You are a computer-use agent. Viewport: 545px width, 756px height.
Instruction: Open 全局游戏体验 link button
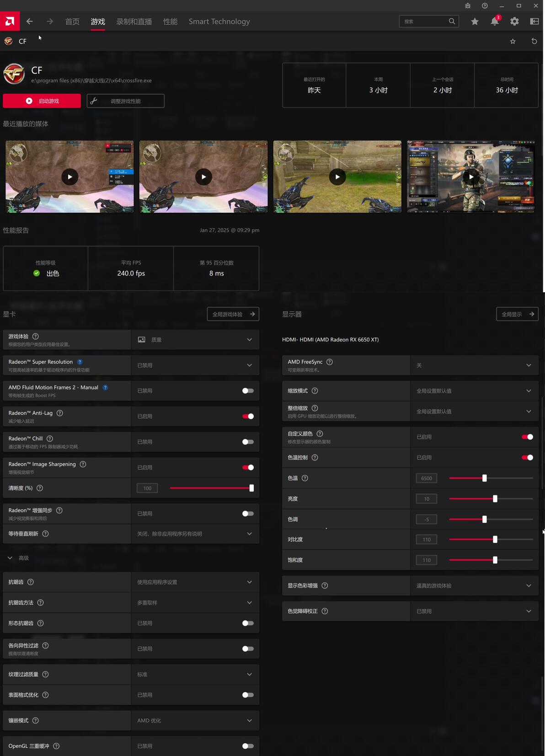(x=233, y=314)
